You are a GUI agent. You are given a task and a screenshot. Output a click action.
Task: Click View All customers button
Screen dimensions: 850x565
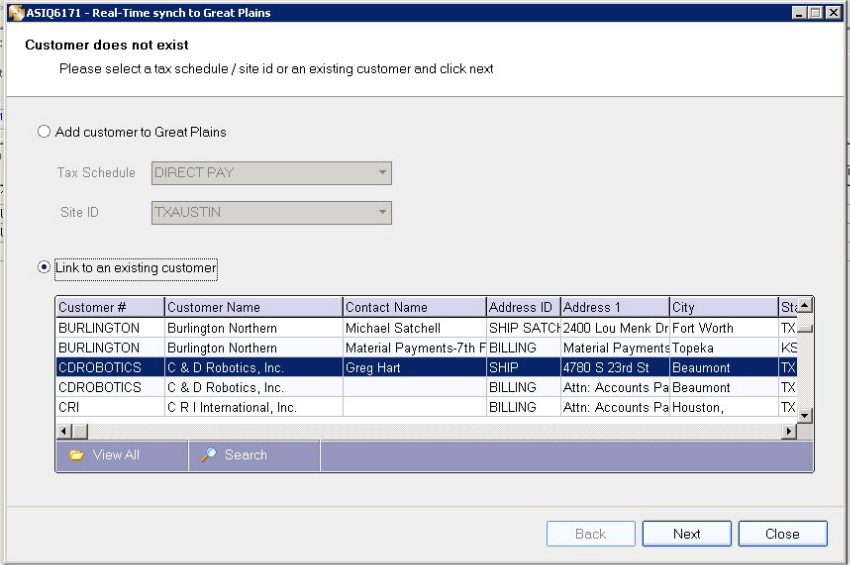coord(122,455)
